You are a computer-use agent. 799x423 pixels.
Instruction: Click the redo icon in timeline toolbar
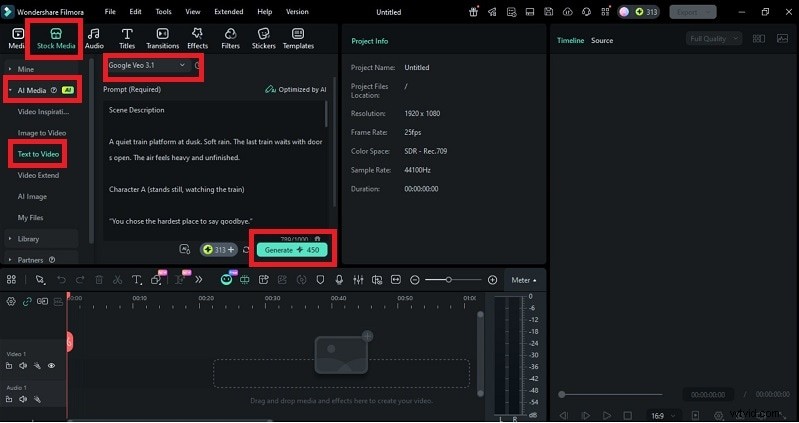point(80,280)
